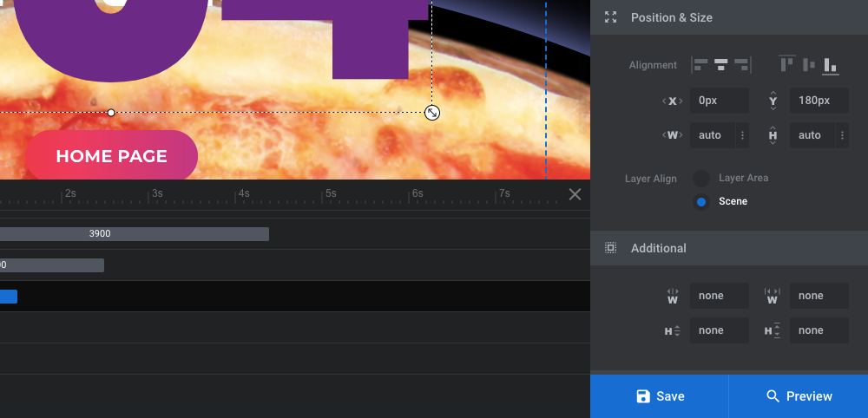This screenshot has width=868, height=418.
Task: Open the Preview
Action: (799, 396)
